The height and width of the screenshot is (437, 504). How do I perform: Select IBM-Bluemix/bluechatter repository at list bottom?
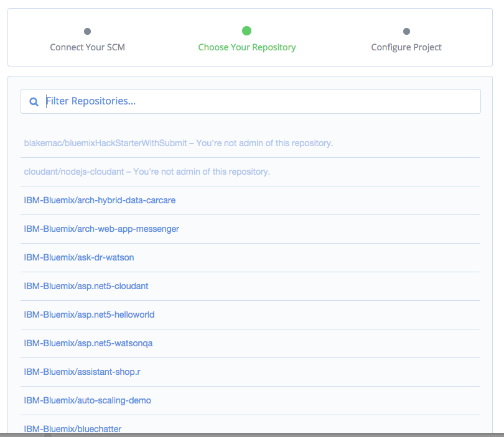[73, 428]
